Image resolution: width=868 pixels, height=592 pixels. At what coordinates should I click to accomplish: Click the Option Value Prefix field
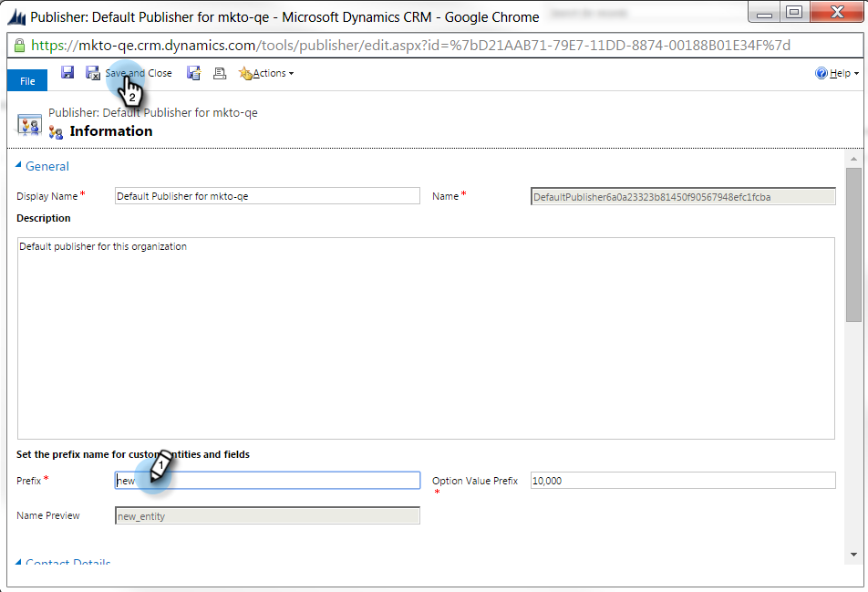[683, 480]
